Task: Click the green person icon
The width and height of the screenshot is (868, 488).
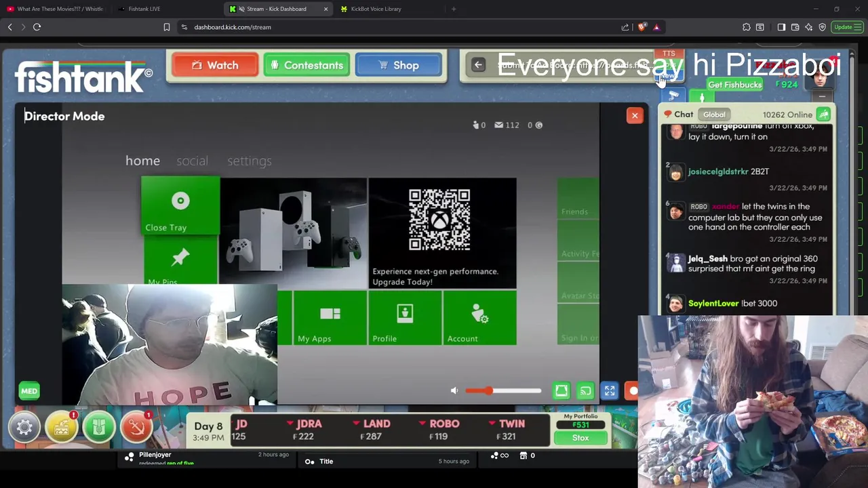Action: [702, 97]
